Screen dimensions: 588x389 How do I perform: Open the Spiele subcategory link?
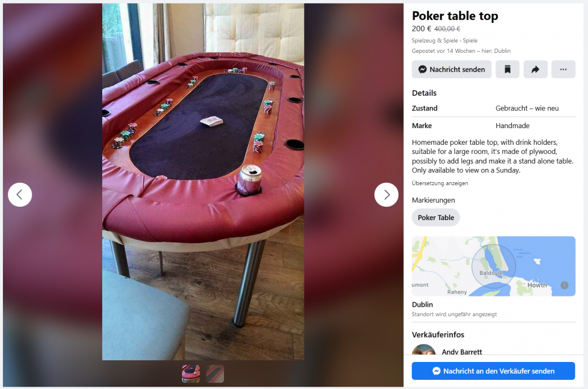click(470, 41)
